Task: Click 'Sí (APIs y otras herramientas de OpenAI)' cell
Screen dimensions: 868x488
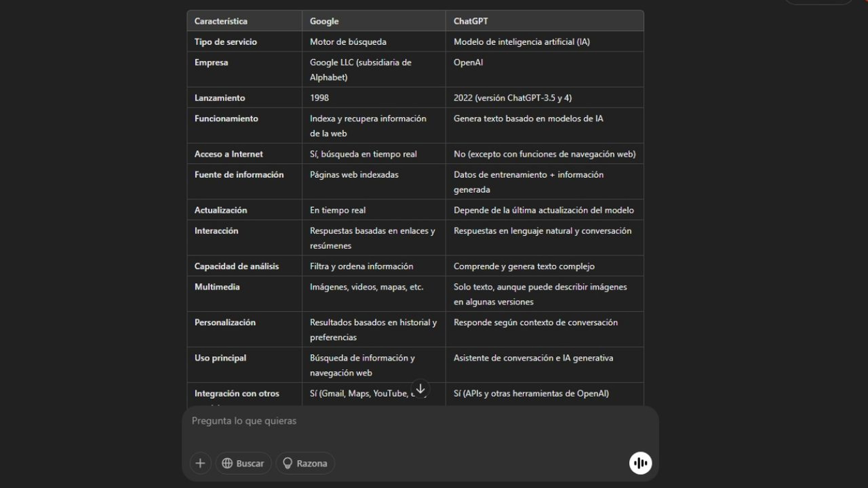Action: 531,393
